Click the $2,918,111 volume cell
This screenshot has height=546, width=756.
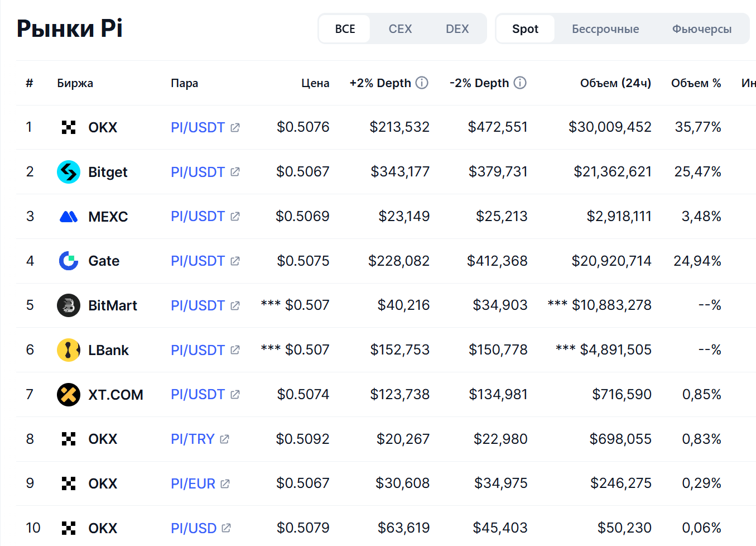[619, 216]
